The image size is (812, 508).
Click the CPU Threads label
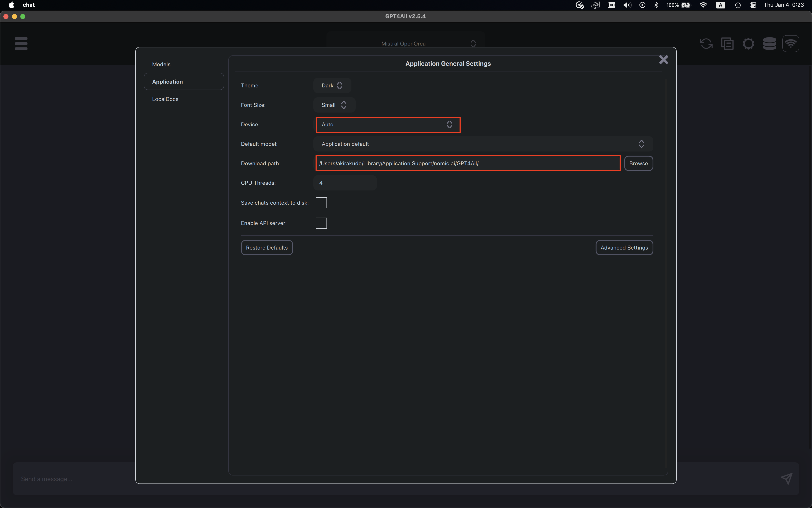click(x=258, y=183)
